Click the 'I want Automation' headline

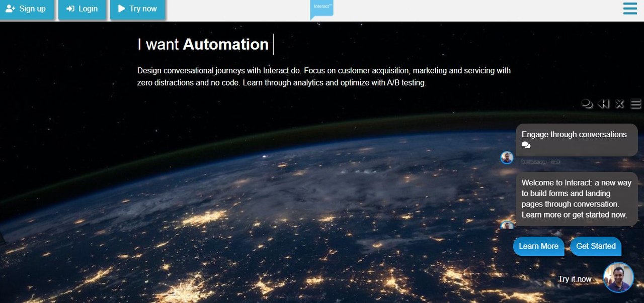203,44
